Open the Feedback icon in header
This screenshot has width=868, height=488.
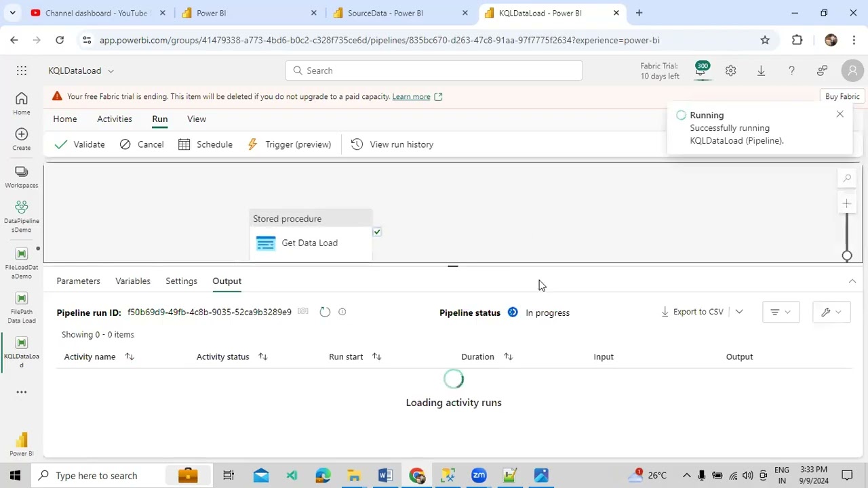(x=822, y=70)
